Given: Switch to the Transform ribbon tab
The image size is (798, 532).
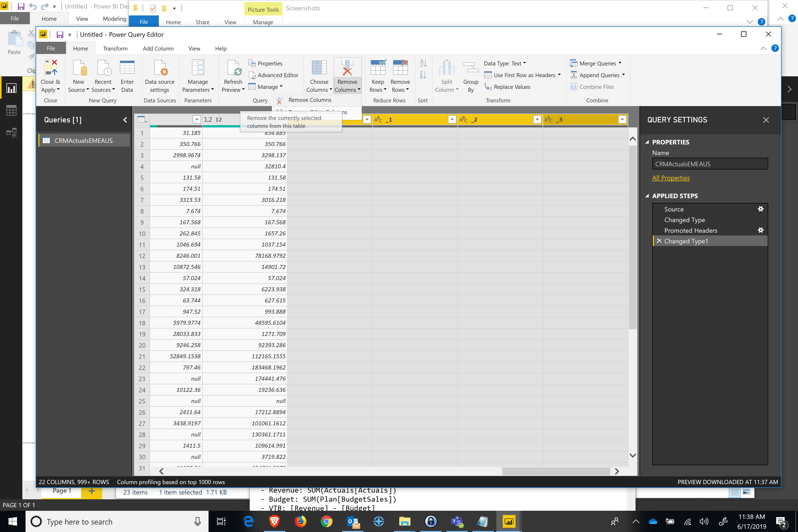Looking at the screenshot, I should [115, 48].
